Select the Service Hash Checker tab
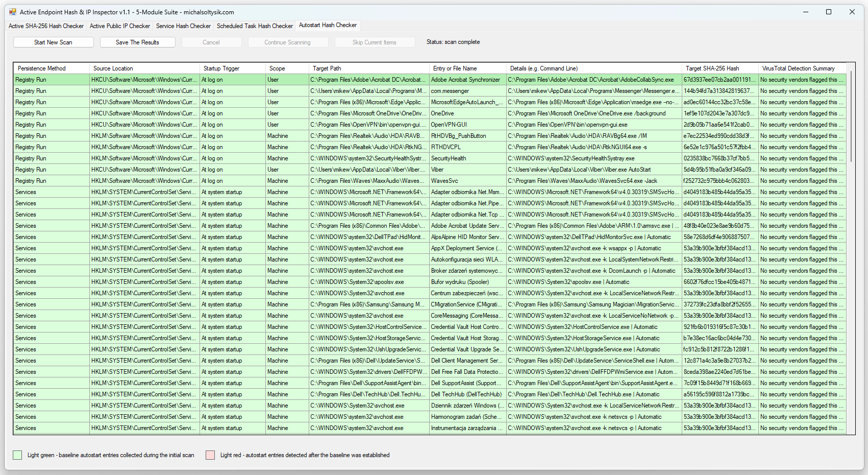The image size is (868, 475). pos(183,26)
